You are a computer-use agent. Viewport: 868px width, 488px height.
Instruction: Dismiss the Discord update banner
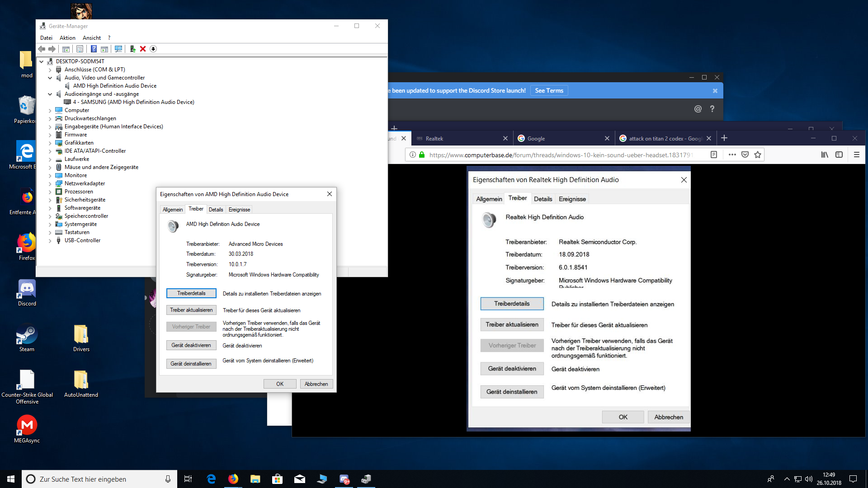pyautogui.click(x=715, y=91)
